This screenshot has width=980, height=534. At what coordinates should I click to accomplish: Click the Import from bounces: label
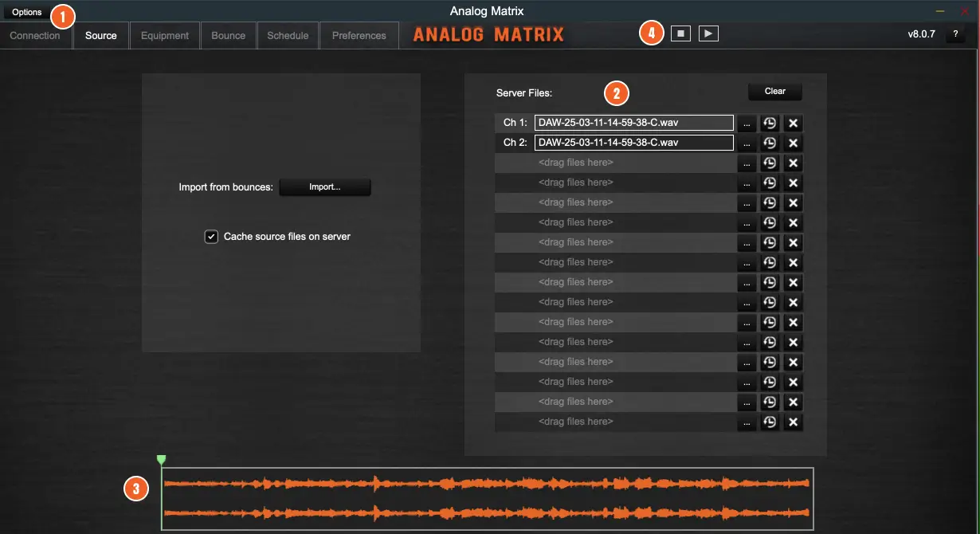(226, 187)
